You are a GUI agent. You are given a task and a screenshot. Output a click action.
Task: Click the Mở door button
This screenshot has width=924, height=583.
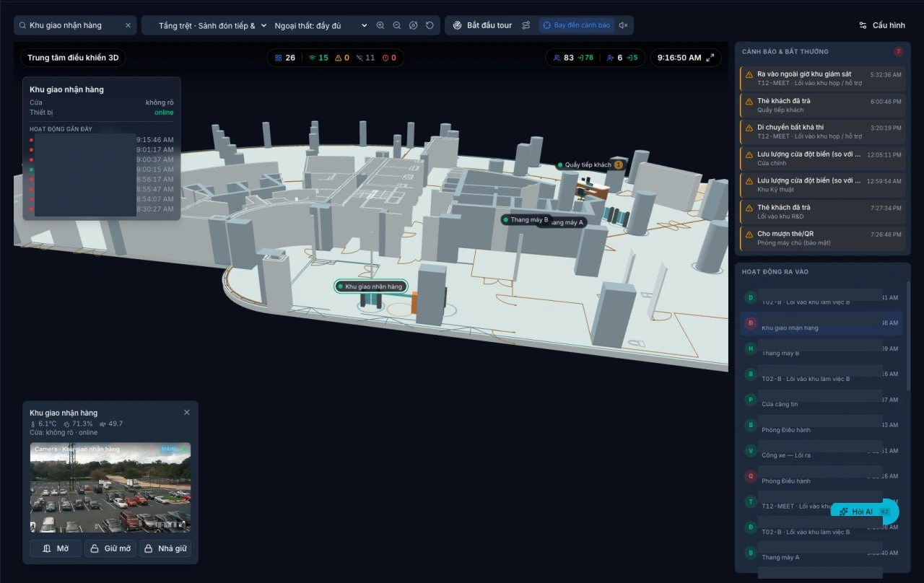[x=56, y=548]
